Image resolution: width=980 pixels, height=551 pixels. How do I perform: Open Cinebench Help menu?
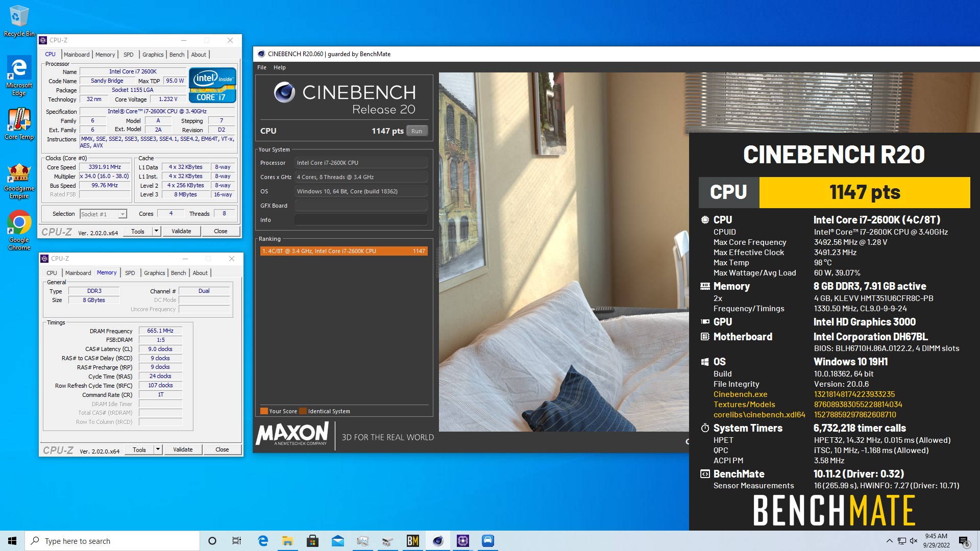tap(280, 67)
